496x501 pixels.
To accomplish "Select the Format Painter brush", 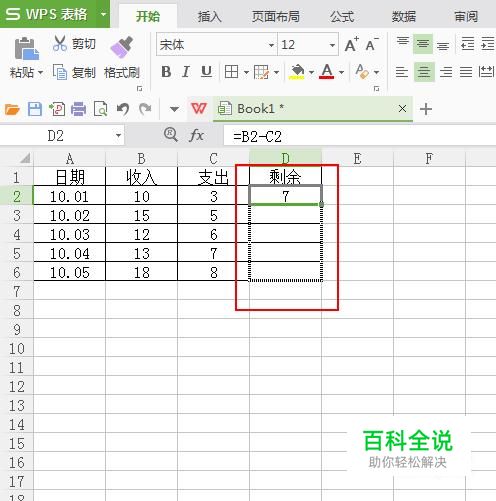I will 121,47.
